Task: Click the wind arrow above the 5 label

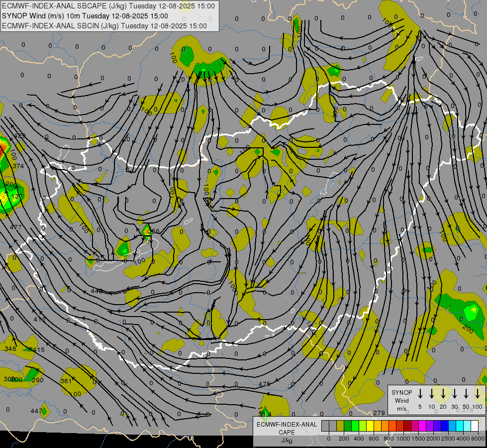Action: point(420,394)
